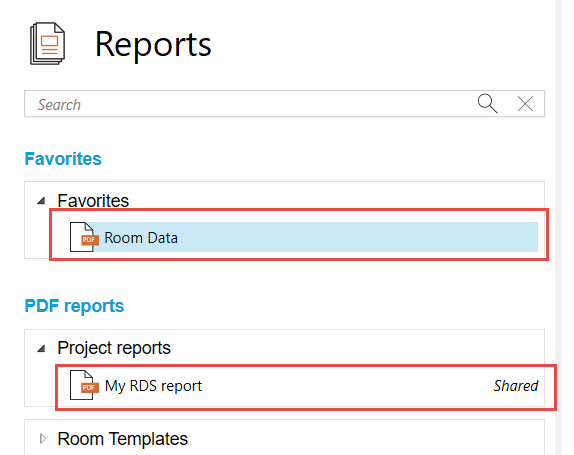The height and width of the screenshot is (455, 574).
Task: Click the Reports stacked-pages icon
Action: point(48,44)
